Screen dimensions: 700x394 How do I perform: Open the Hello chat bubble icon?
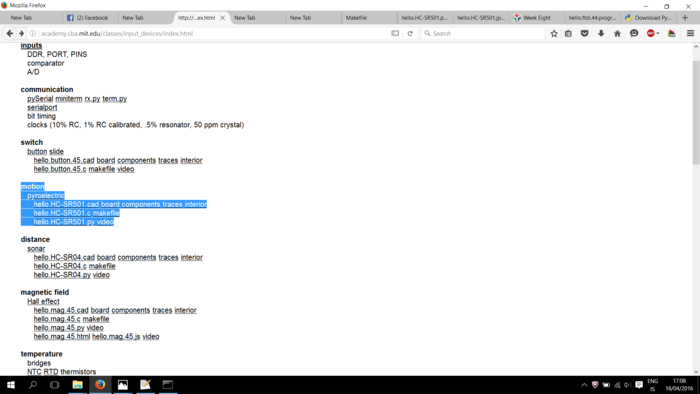point(634,33)
